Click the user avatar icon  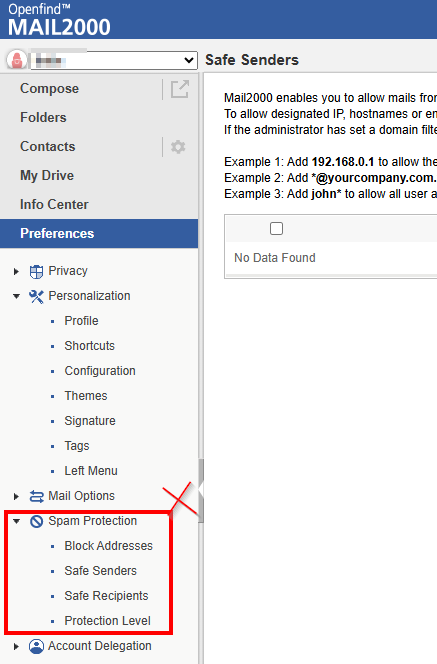pyautogui.click(x=17, y=60)
